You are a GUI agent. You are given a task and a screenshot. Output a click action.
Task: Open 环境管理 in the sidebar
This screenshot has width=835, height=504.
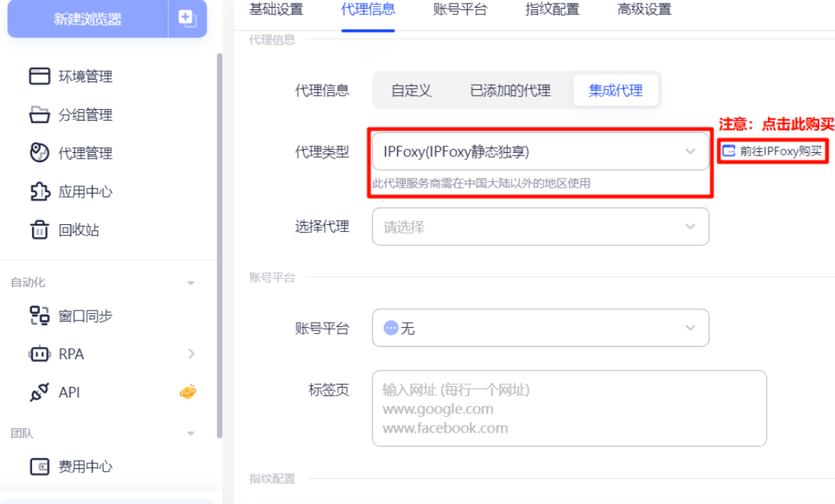pyautogui.click(x=85, y=76)
